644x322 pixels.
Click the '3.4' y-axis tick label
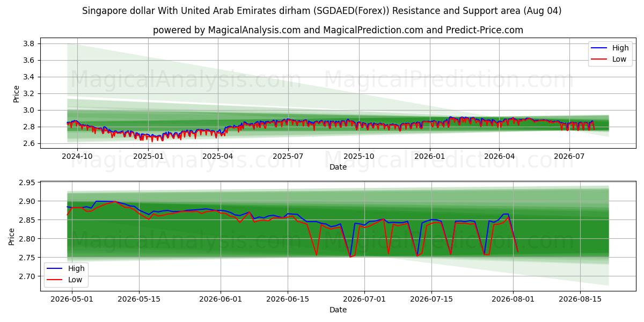[29, 77]
